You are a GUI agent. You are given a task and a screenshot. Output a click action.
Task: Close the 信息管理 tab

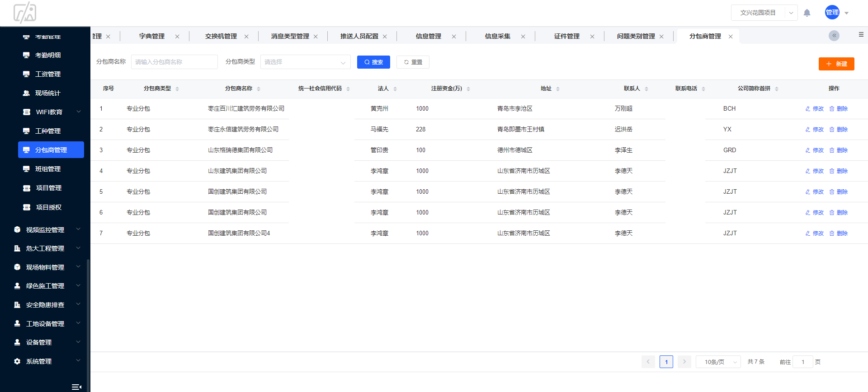(x=454, y=37)
